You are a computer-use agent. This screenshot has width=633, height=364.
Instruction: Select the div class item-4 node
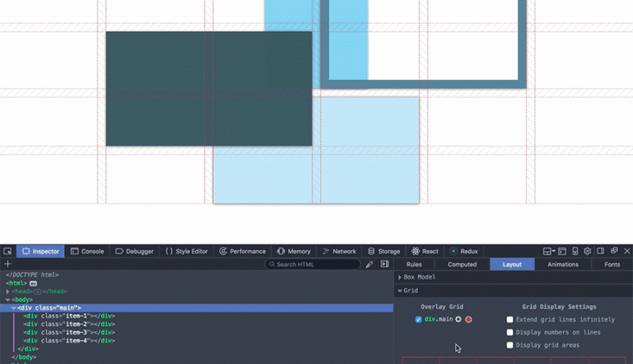click(x=69, y=340)
